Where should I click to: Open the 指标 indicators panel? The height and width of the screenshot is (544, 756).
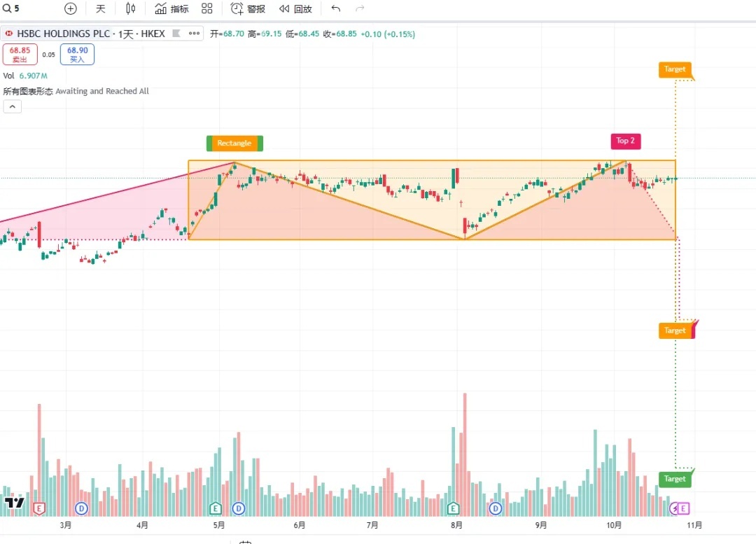[171, 9]
